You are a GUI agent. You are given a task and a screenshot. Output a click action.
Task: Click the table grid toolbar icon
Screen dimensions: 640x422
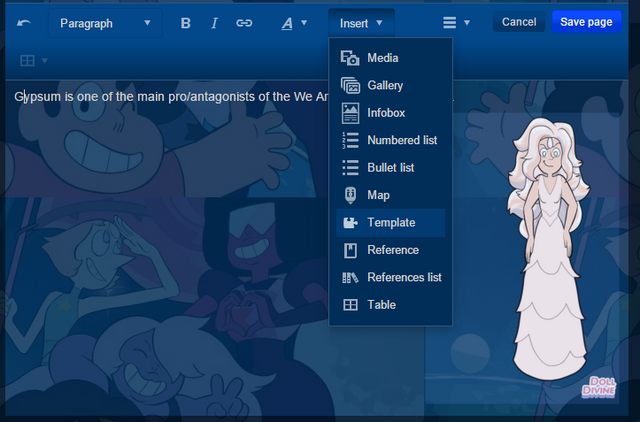pos(27,60)
